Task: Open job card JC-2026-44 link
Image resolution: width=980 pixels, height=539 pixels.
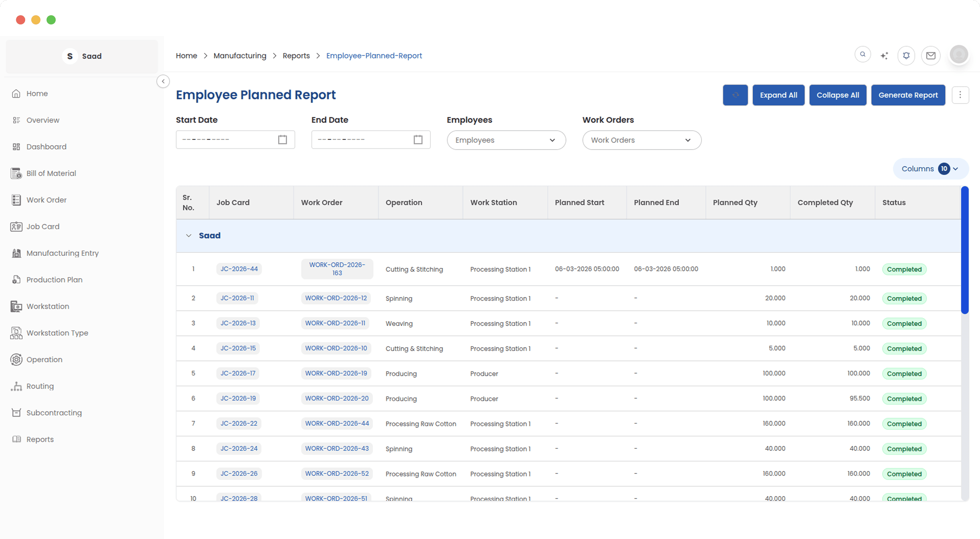Action: click(239, 268)
